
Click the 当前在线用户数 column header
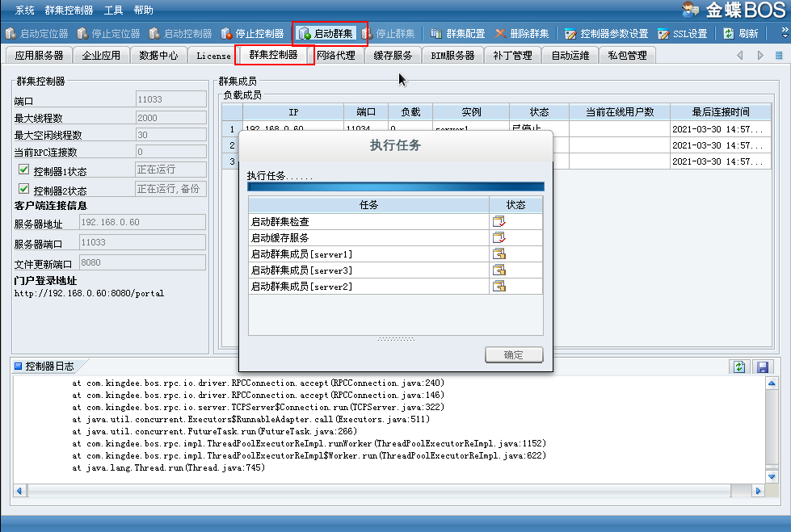pyautogui.click(x=620, y=112)
